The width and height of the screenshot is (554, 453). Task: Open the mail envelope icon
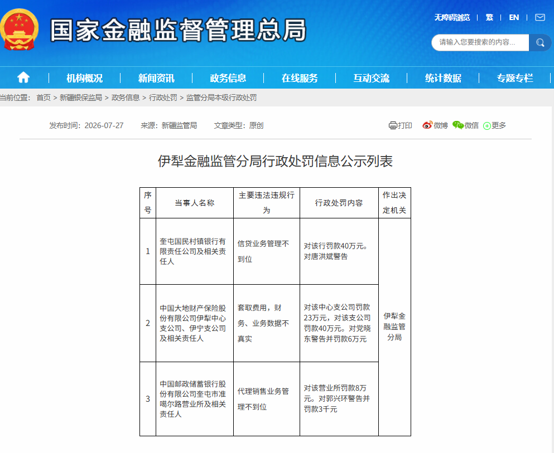[540, 17]
